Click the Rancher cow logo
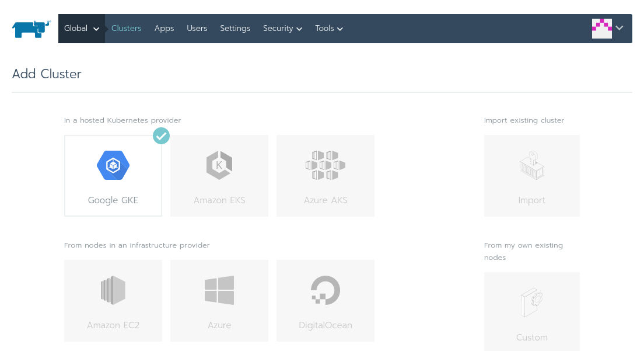Image resolution: width=644 pixels, height=351 pixels. point(32,29)
